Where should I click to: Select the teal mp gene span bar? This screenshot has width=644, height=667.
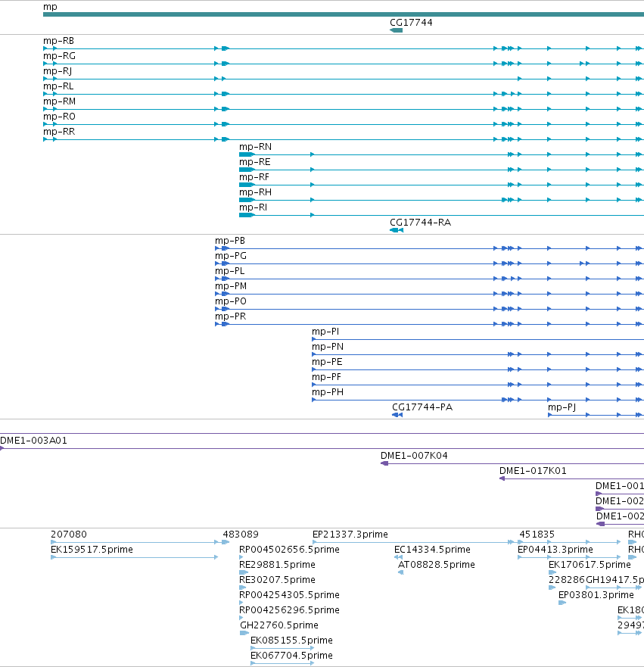point(344,14)
